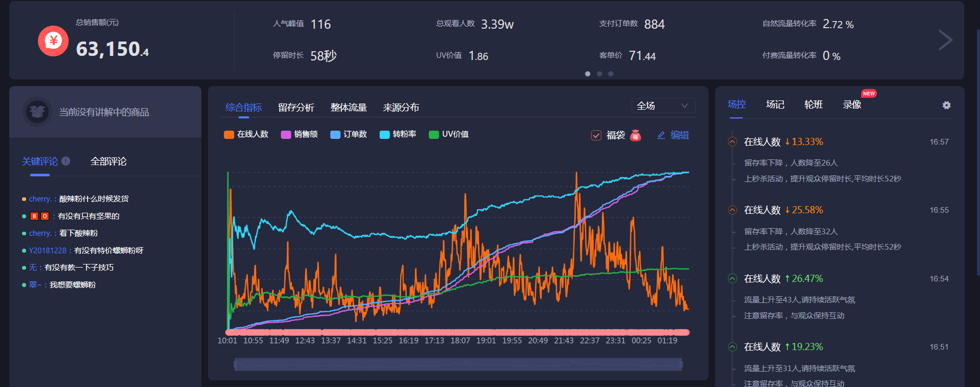
Task: Click the 人气峰值 value 116
Action: click(x=321, y=24)
